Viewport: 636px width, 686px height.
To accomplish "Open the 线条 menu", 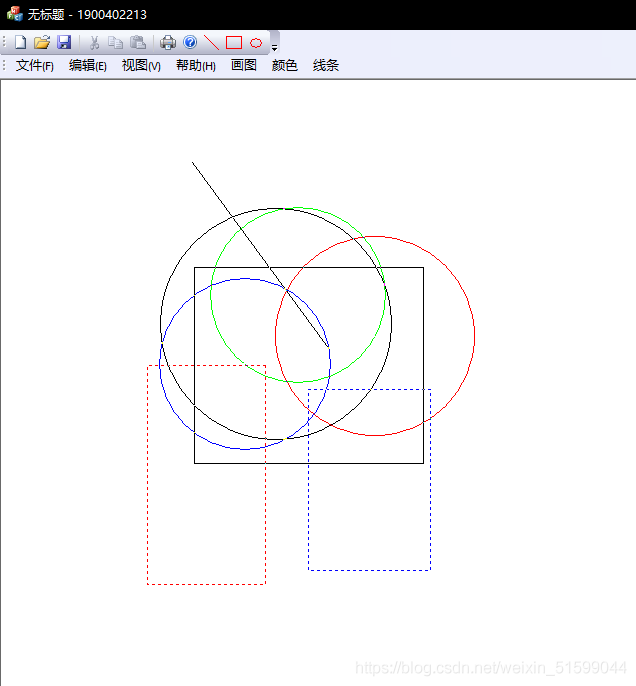I will (325, 66).
